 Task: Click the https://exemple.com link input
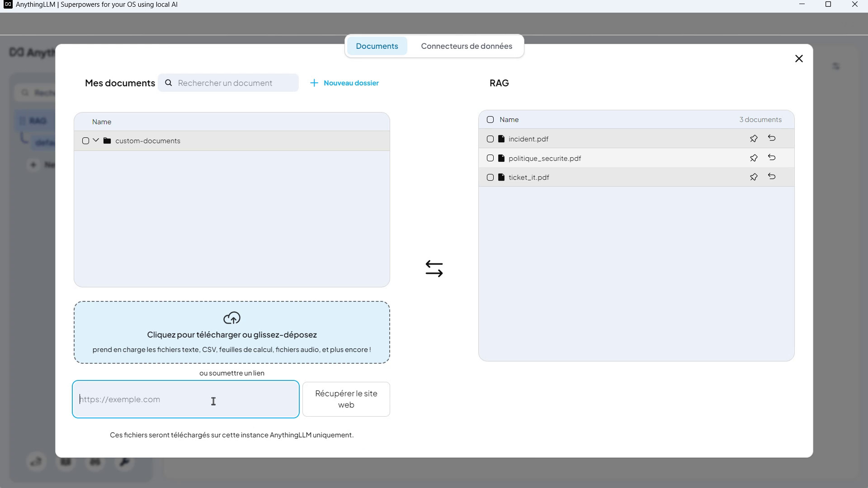click(185, 399)
